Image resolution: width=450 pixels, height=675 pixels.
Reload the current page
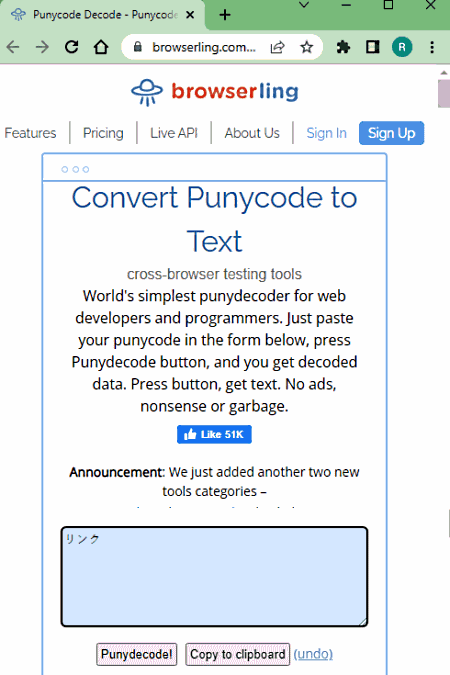(71, 47)
